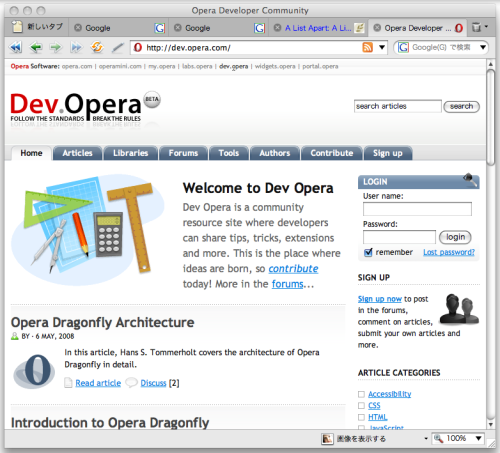Screen dimensions: 500x453
Task: Click the search articles button
Action: point(461,106)
